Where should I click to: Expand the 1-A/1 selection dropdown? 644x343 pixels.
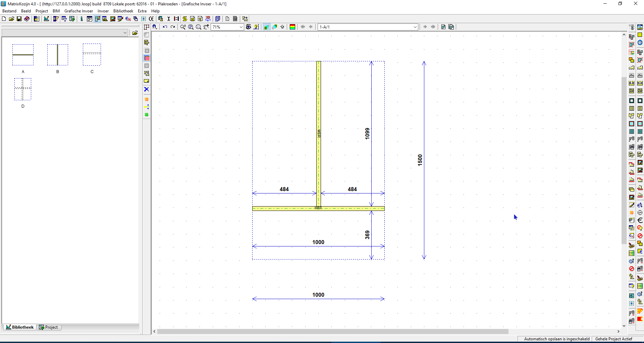coord(415,27)
